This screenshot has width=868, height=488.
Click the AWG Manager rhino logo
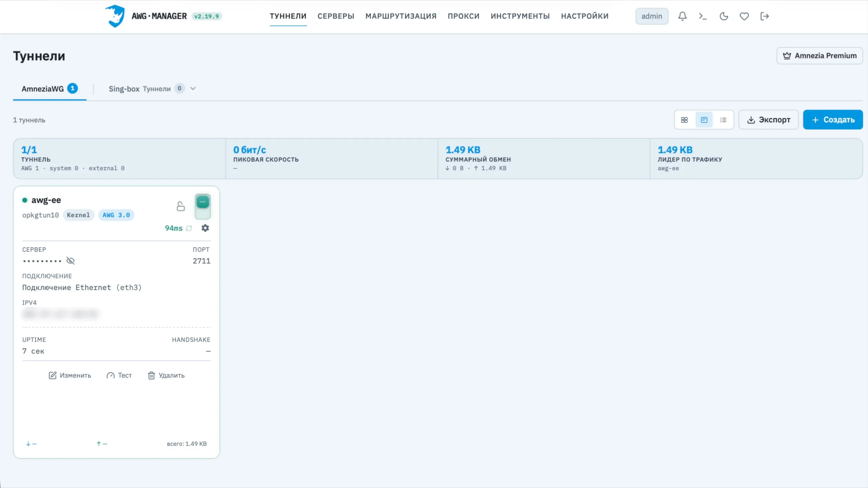[x=115, y=16]
